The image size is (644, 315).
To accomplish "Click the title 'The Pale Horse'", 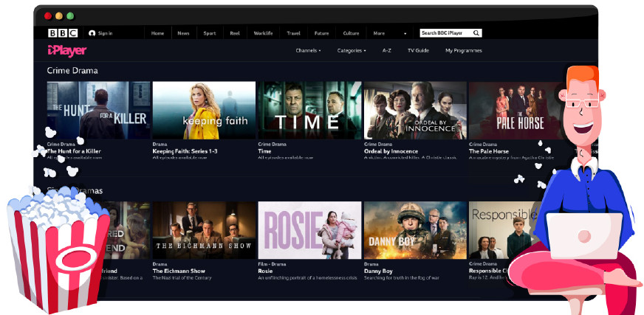I will [x=489, y=151].
